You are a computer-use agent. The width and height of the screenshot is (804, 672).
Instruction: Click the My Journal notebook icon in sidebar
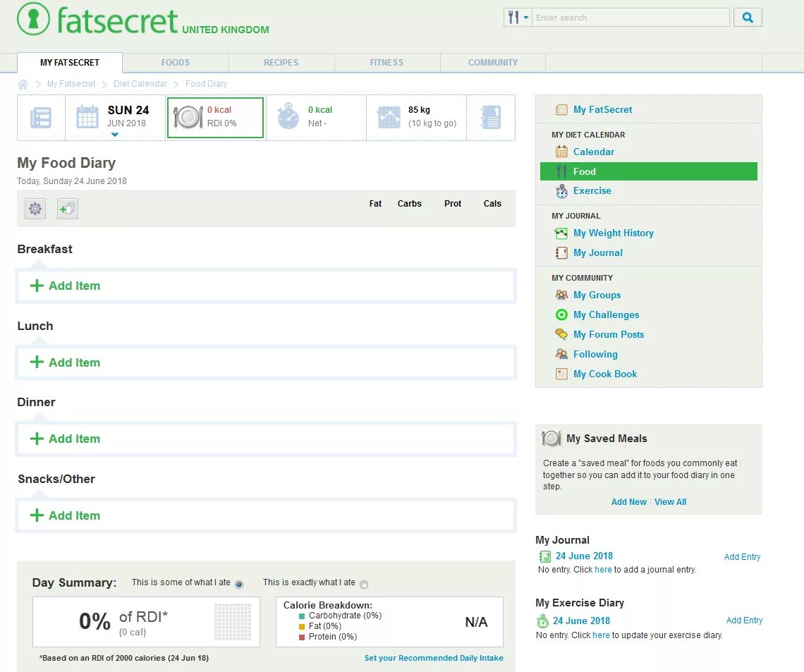point(561,252)
